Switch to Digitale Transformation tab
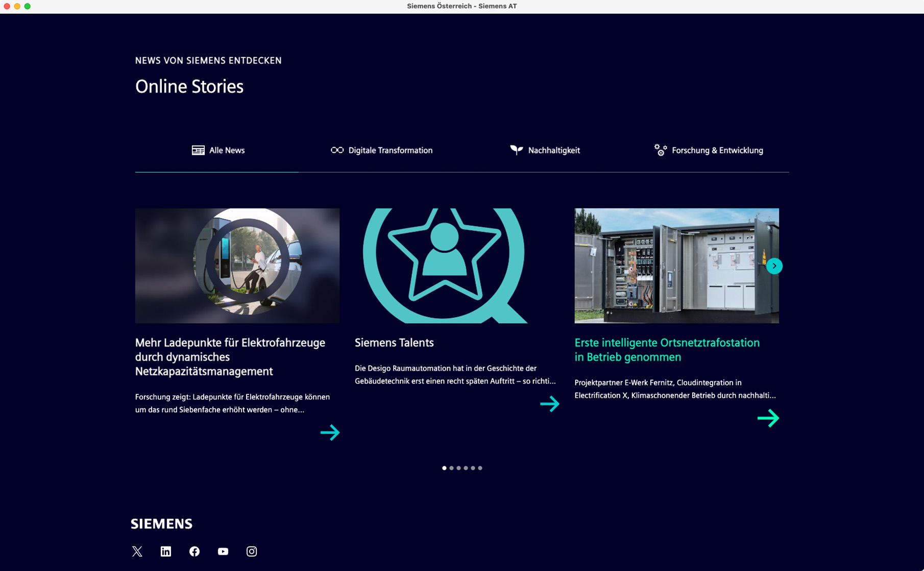Screen dimensions: 924x571 pyautogui.click(x=381, y=150)
